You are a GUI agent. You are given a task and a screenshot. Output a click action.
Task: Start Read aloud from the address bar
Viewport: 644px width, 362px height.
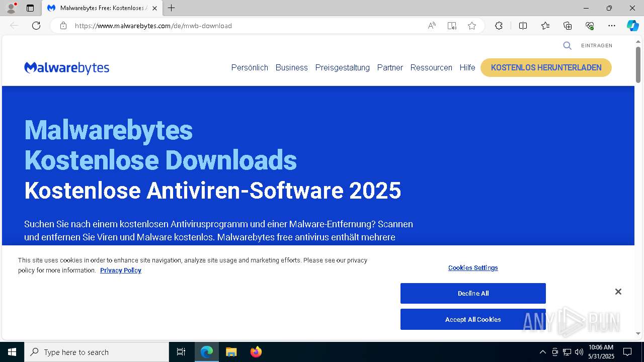(432, 26)
